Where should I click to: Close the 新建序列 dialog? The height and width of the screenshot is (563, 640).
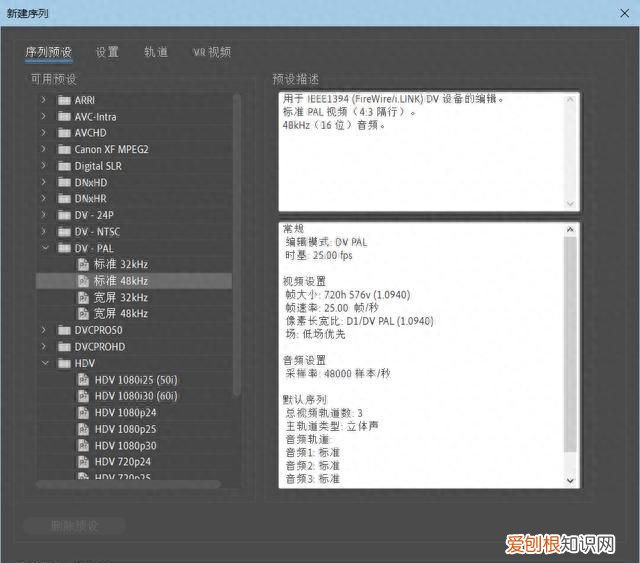click(624, 13)
